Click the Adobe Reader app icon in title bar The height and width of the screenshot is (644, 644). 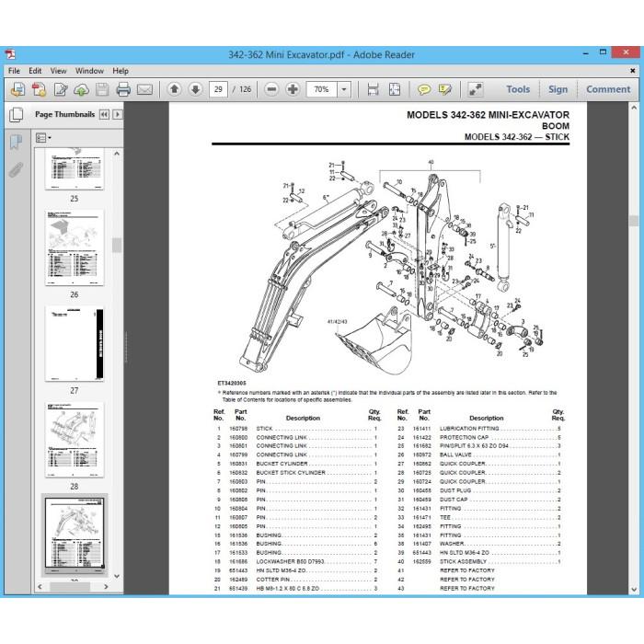pyautogui.click(x=10, y=54)
